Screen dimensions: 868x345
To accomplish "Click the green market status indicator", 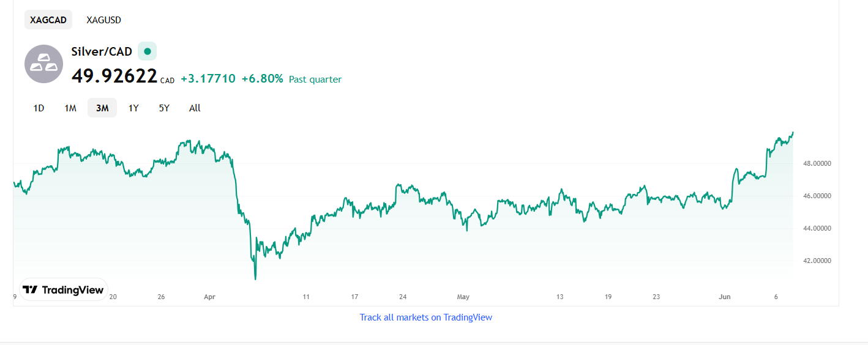I will [147, 51].
